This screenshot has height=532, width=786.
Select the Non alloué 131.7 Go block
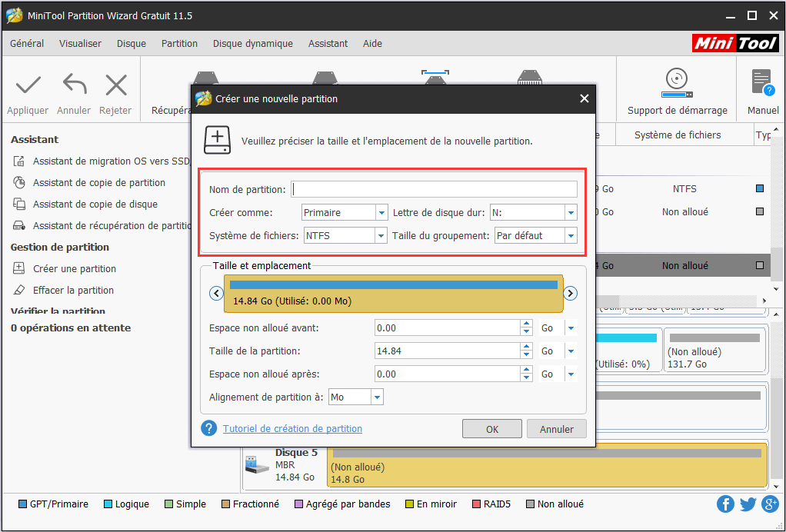(x=714, y=350)
